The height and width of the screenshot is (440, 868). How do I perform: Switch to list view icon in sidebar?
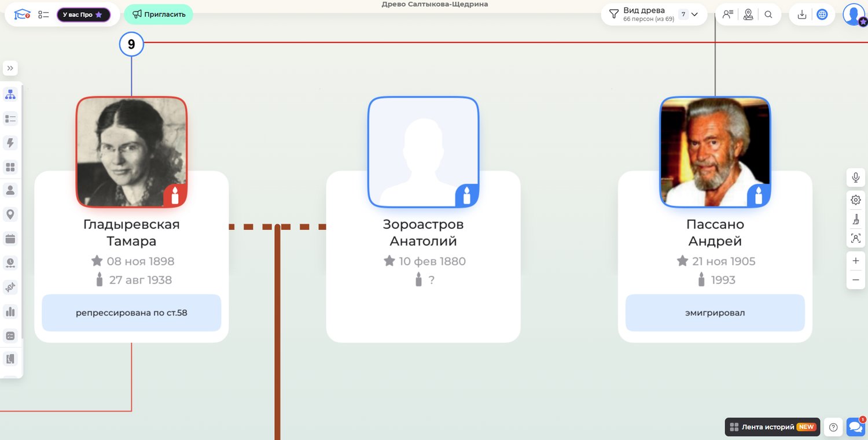(10, 119)
